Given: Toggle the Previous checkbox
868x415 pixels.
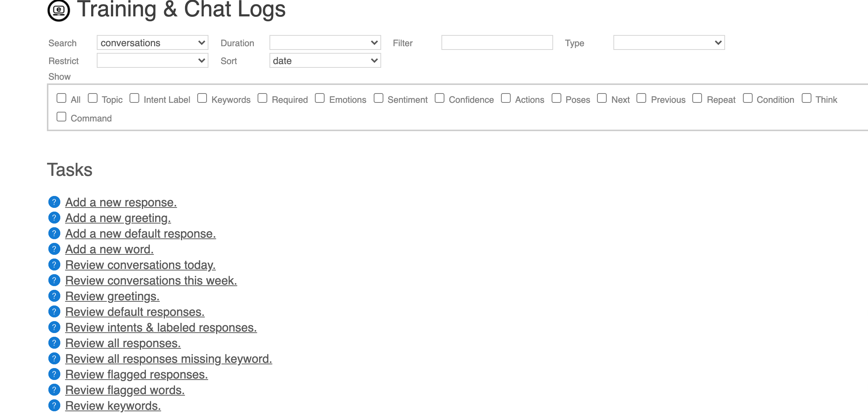Looking at the screenshot, I should [641, 98].
